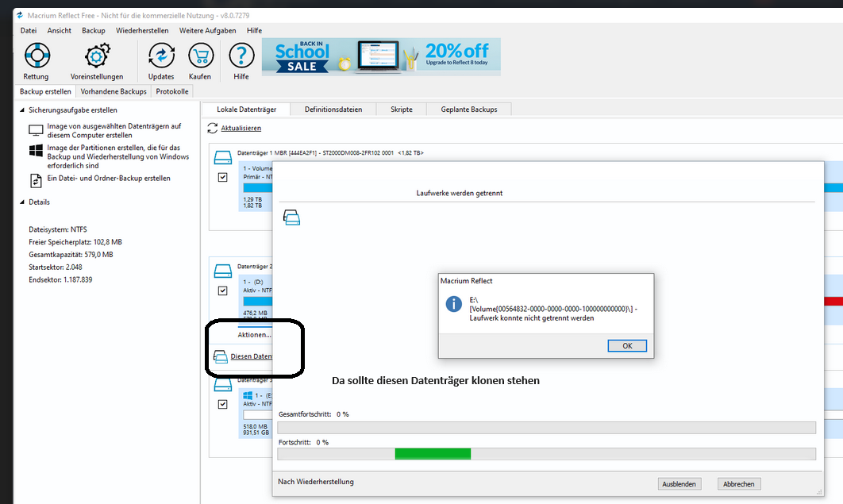Screen dimensions: 843x504
Task: Switch to the Vorhandene Backups tab
Action: click(x=114, y=91)
